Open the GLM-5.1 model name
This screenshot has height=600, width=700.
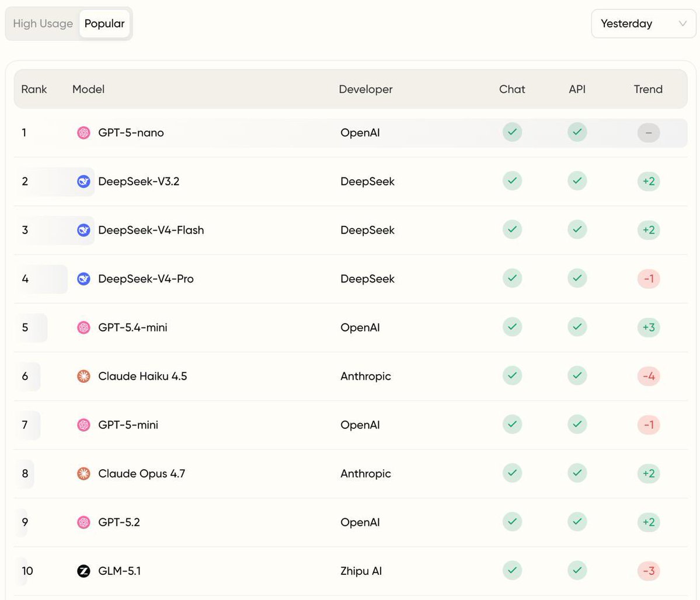[119, 571]
